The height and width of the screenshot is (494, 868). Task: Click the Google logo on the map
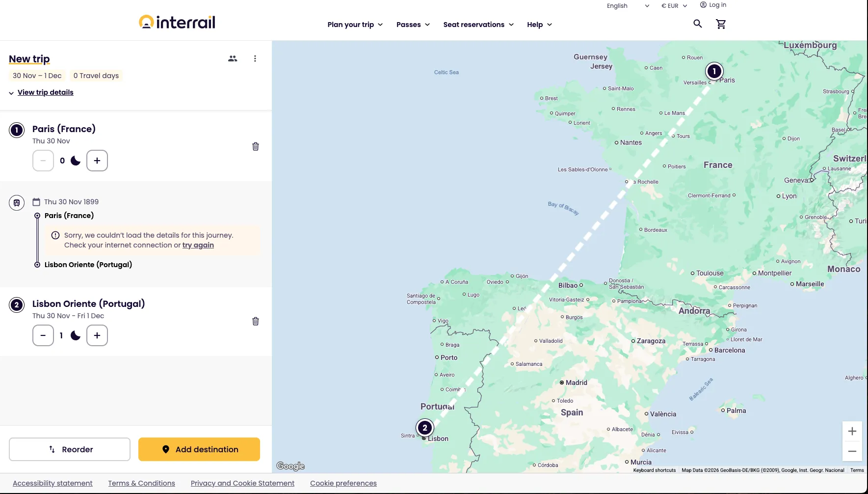tap(290, 466)
